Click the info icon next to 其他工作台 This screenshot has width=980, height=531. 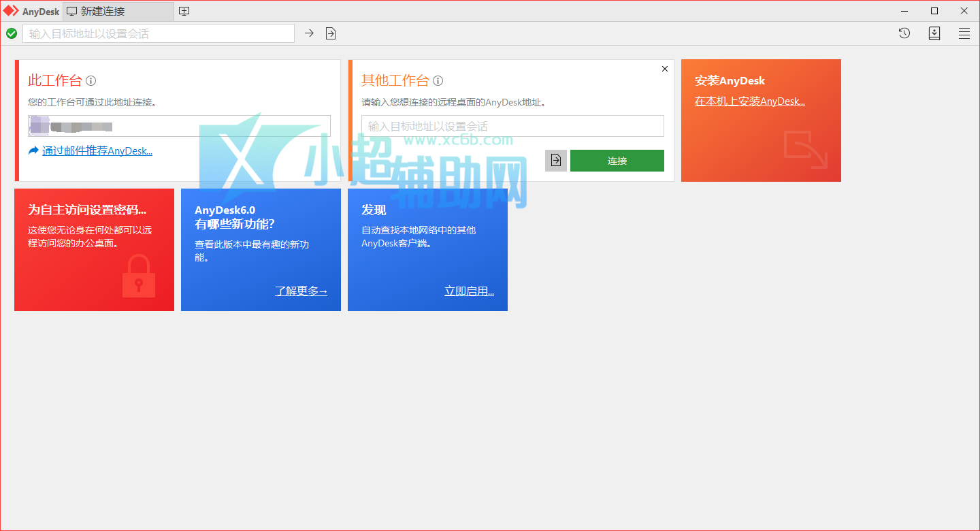[438, 80]
